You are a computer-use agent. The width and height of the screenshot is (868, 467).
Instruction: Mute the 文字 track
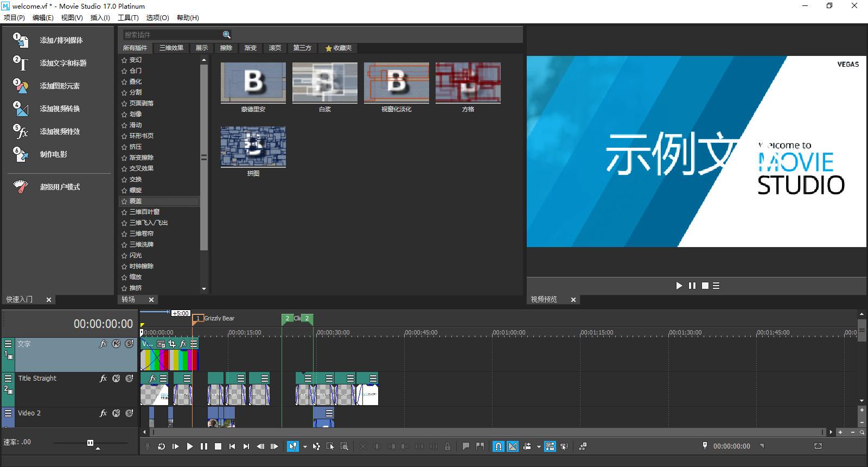tap(116, 344)
